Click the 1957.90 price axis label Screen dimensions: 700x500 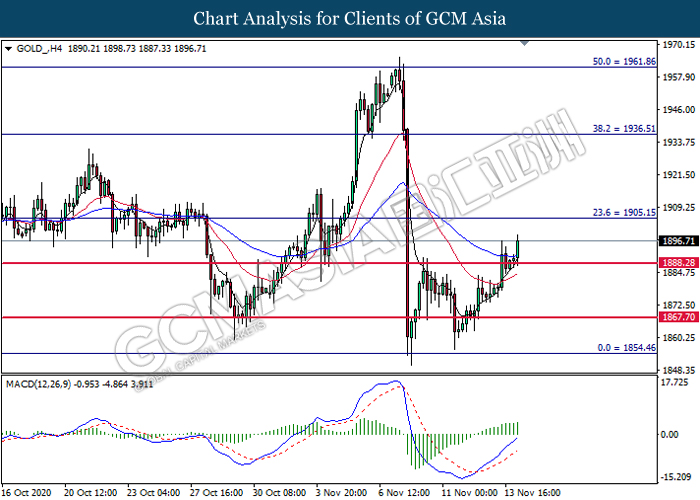click(679, 77)
